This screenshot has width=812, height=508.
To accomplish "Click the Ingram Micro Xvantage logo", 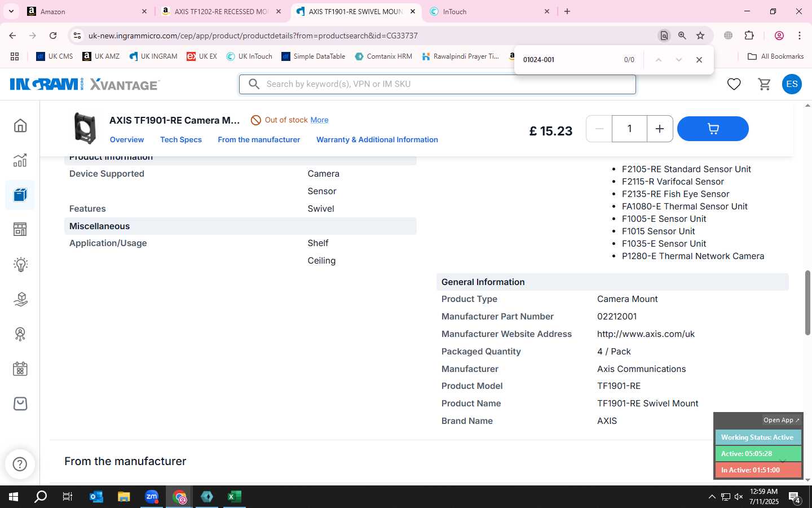I will point(85,84).
